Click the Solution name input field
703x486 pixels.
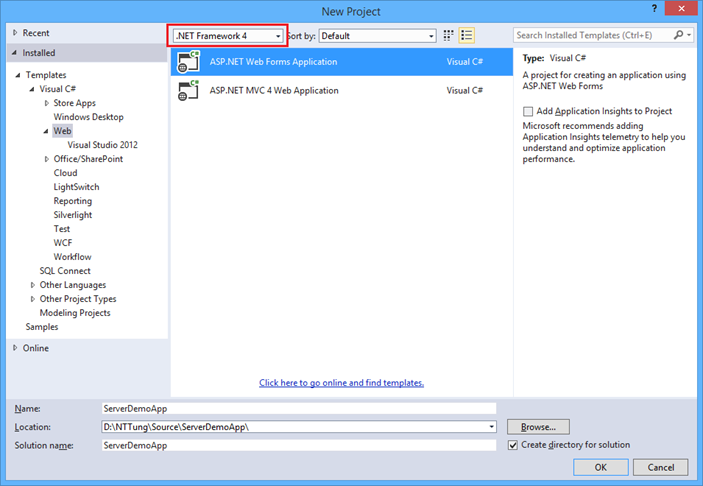299,445
